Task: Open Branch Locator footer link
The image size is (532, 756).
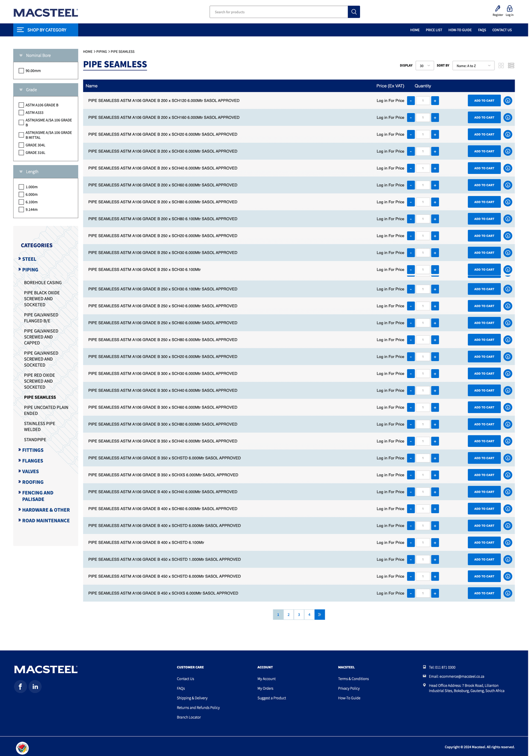Action: coord(189,717)
